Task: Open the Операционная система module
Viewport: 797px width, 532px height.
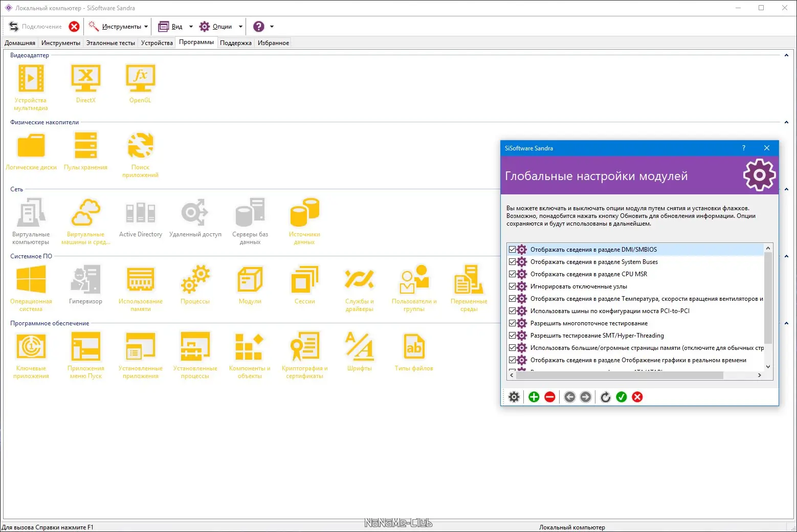Action: (31, 280)
